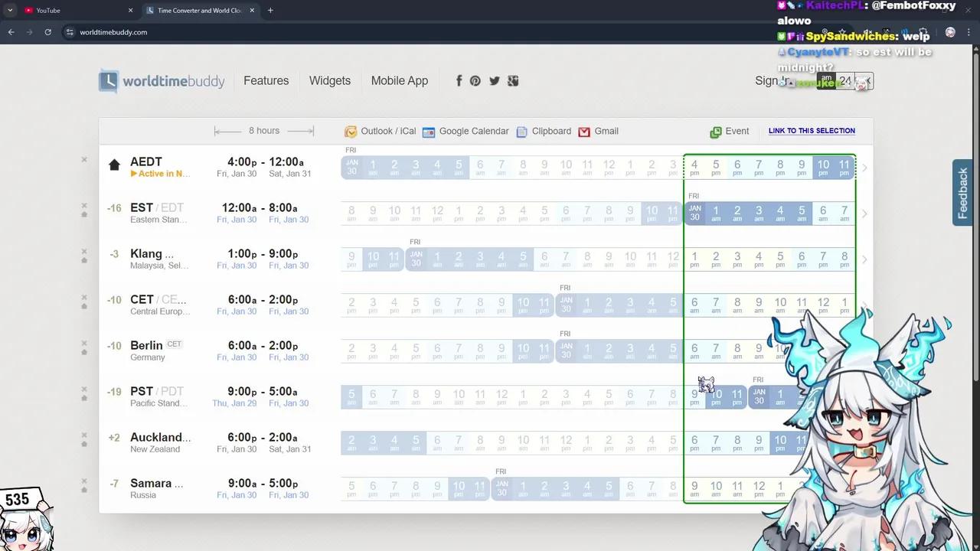
Task: Export selection to Outlook / iCal
Action: pos(381,132)
